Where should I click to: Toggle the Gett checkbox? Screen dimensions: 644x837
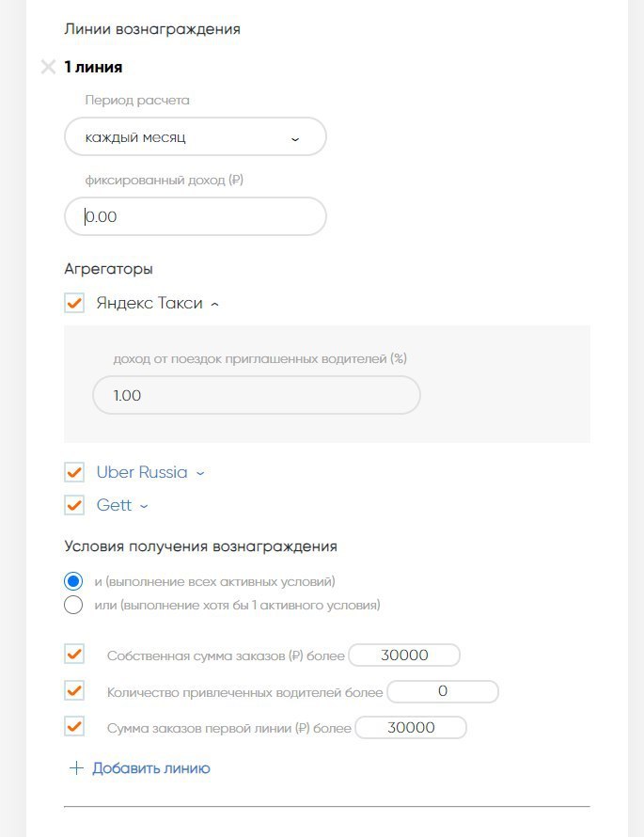[74, 505]
